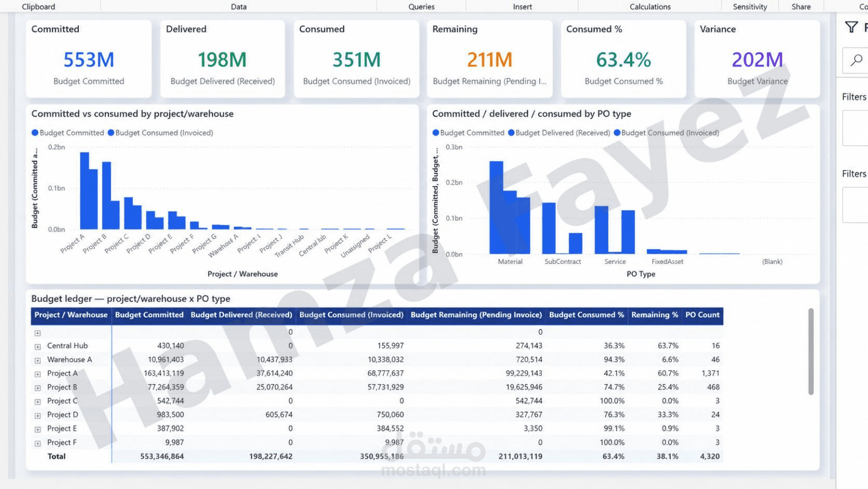Image resolution: width=868 pixels, height=489 pixels.
Task: Expand the Central Hub row
Action: tap(38, 347)
